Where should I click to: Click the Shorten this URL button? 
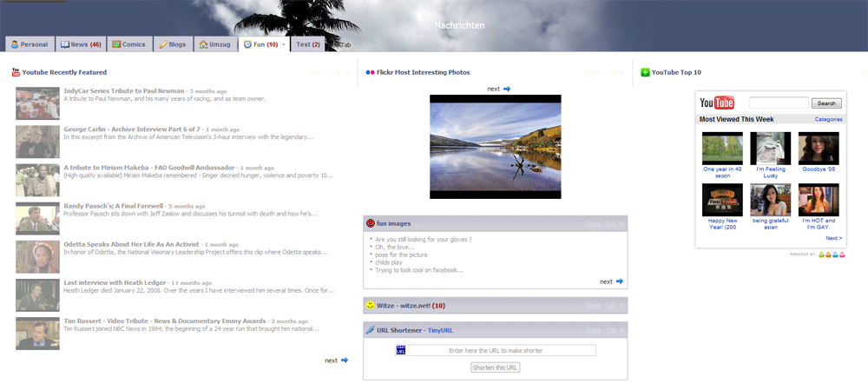[496, 367]
